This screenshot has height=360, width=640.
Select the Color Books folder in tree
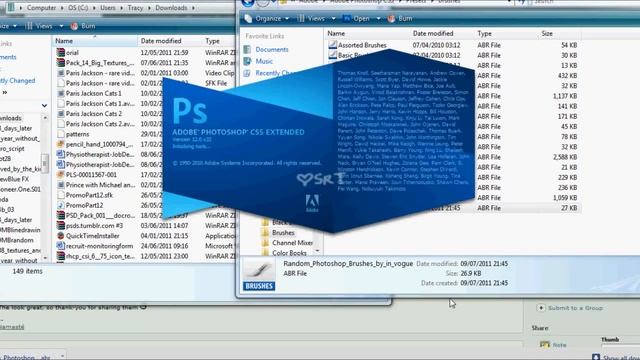coord(289,253)
